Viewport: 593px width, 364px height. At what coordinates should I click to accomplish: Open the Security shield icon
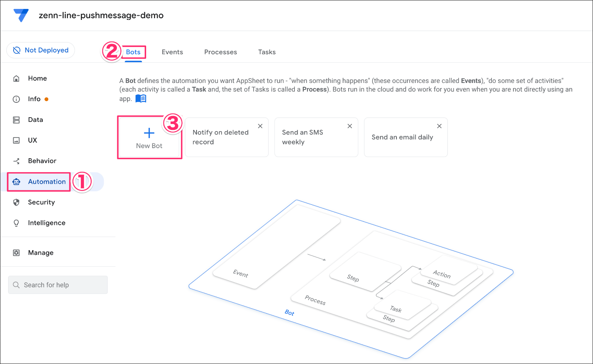[x=16, y=202]
